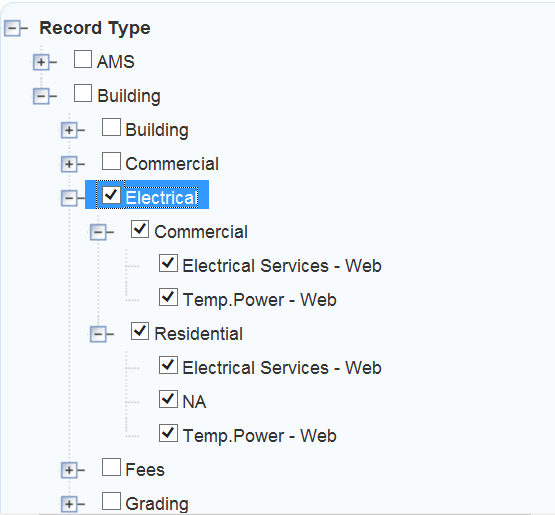The image size is (555, 515).
Task: Collapse the Residential tree node
Action: tap(98, 334)
